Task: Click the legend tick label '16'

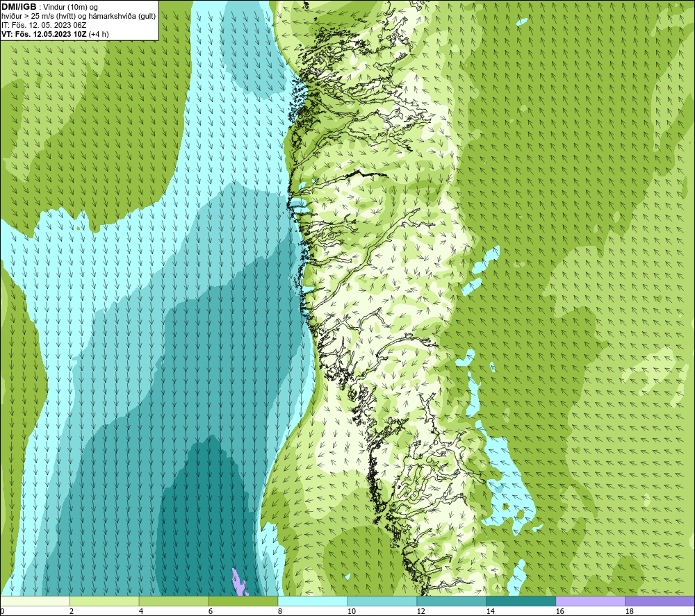Action: click(559, 611)
